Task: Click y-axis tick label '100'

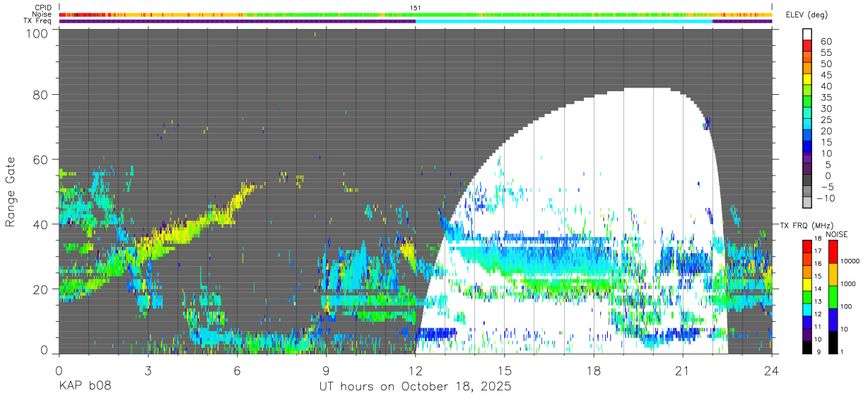Action: (37, 33)
